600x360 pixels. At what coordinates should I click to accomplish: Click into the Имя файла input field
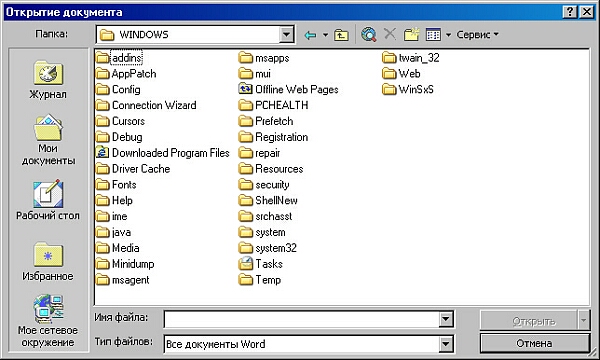(302, 319)
